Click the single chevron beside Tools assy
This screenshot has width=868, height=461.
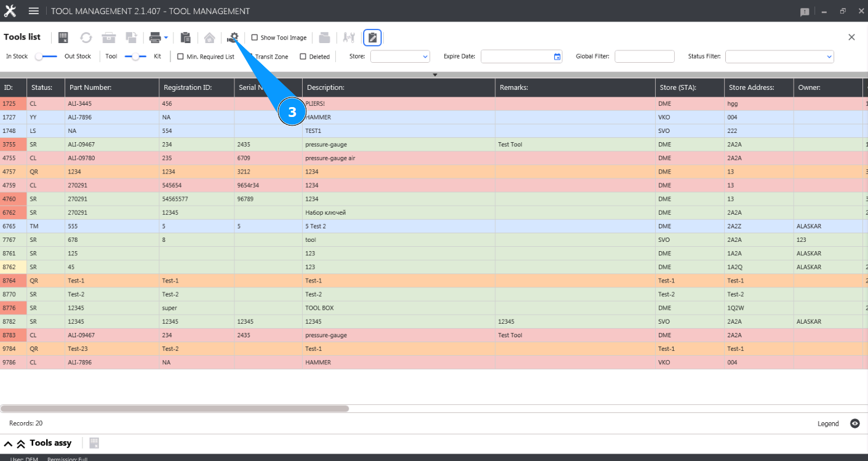(9, 444)
